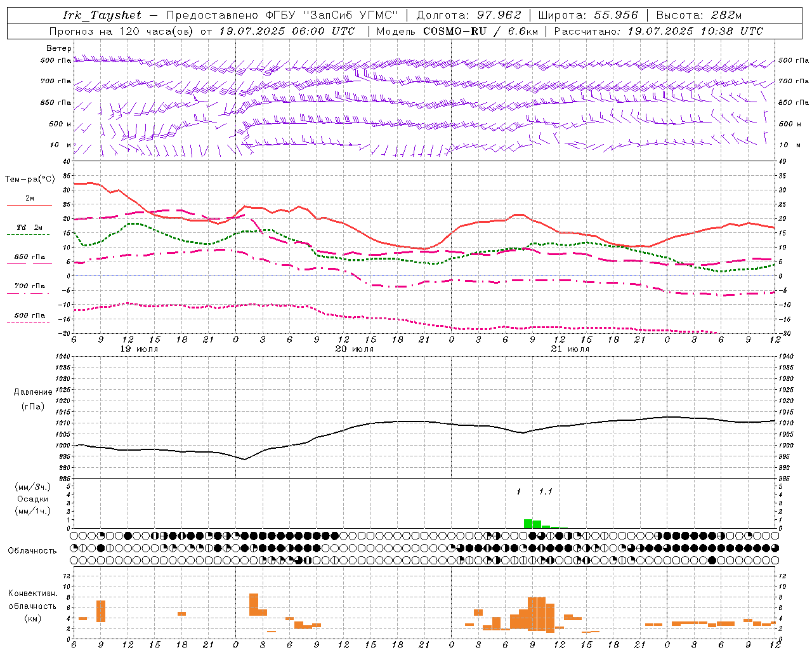Click the '500 гПа' entry in the temperature legend
This screenshot has width=812, height=650.
point(30,315)
